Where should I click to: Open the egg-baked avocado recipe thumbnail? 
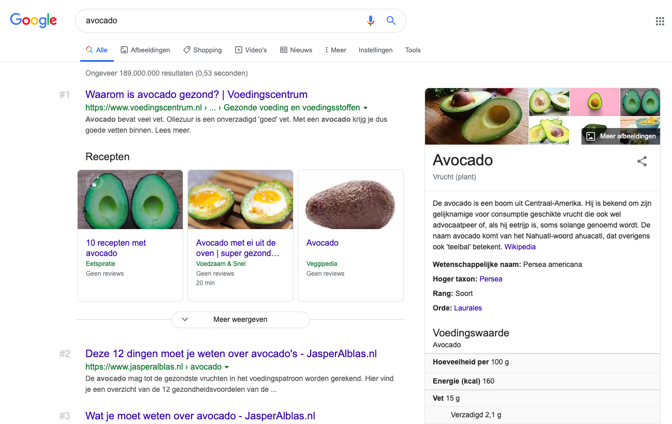[x=240, y=199]
